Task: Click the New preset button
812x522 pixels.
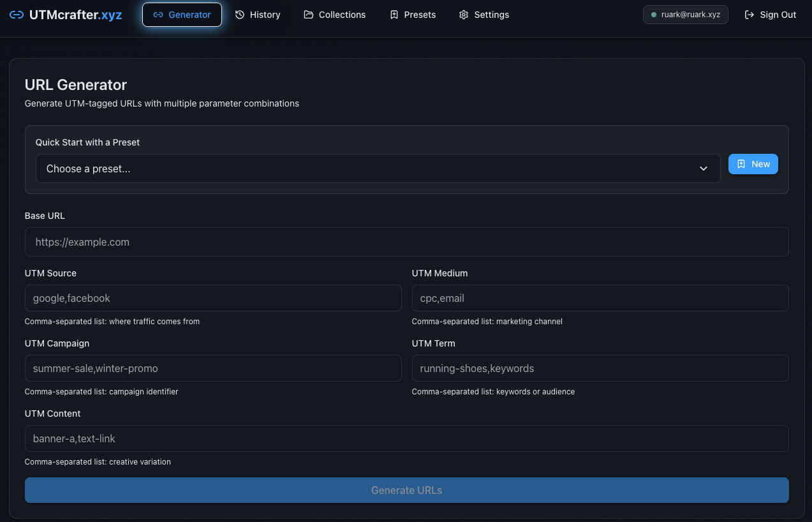Action: tap(753, 164)
